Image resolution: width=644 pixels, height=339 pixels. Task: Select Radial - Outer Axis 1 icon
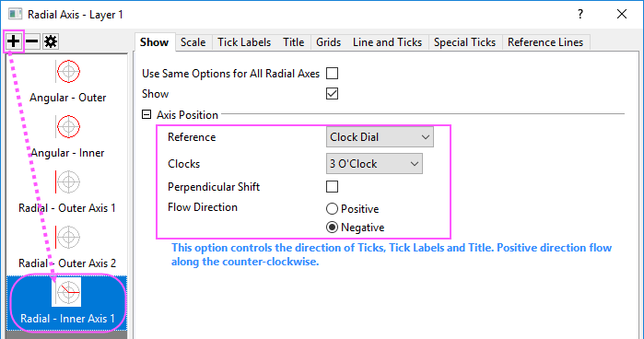(68, 181)
